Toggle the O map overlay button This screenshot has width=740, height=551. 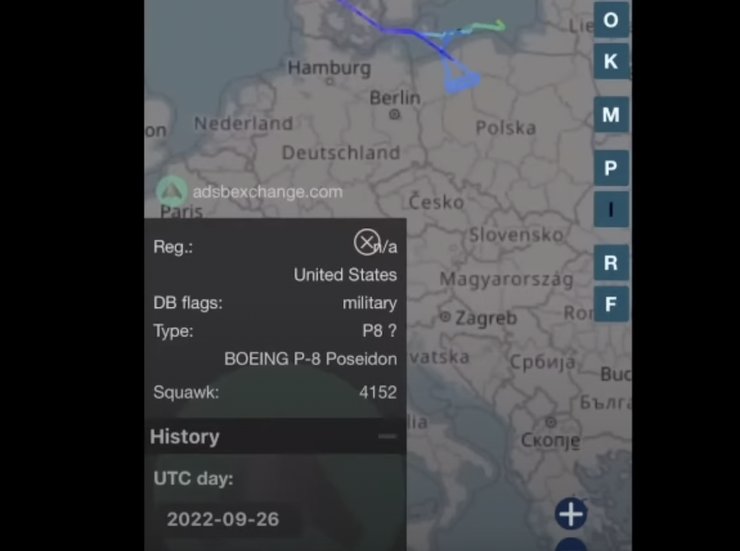click(x=611, y=20)
